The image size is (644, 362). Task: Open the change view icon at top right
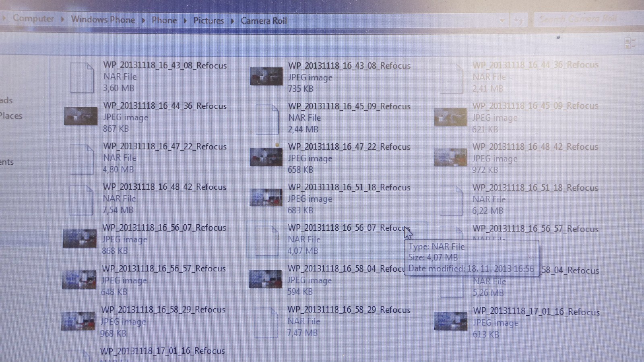[630, 43]
